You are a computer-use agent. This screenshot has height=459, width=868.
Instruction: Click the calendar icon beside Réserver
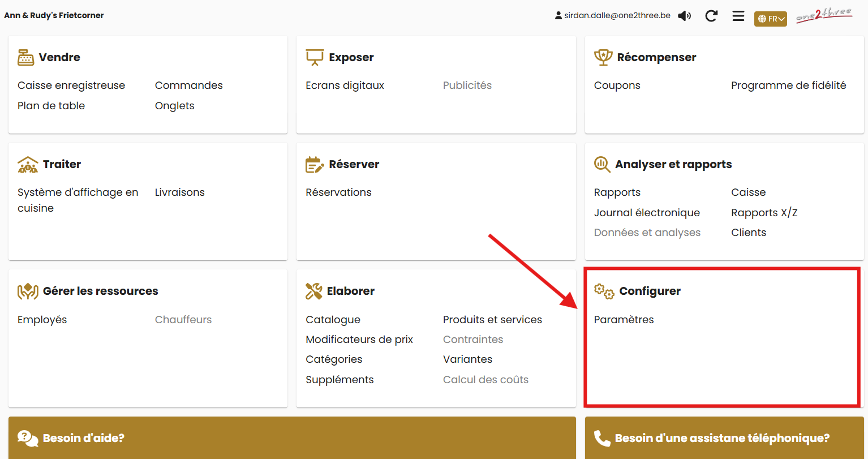(x=315, y=165)
